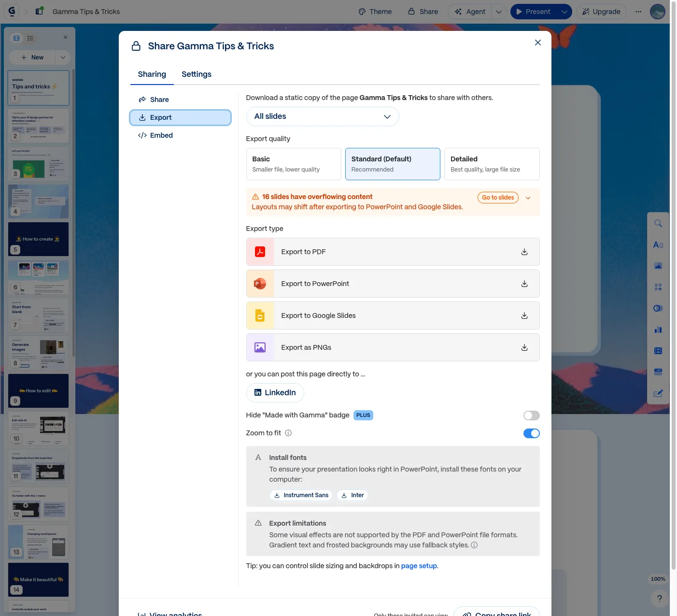Open the more options ellipsis menu

[x=638, y=12]
